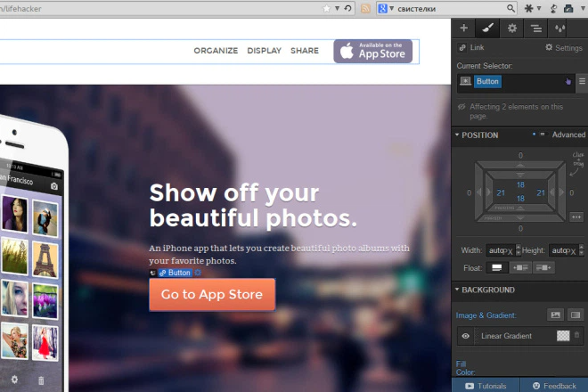Switch to the Style brush panel
The width and height of the screenshot is (588, 392).
click(x=487, y=28)
